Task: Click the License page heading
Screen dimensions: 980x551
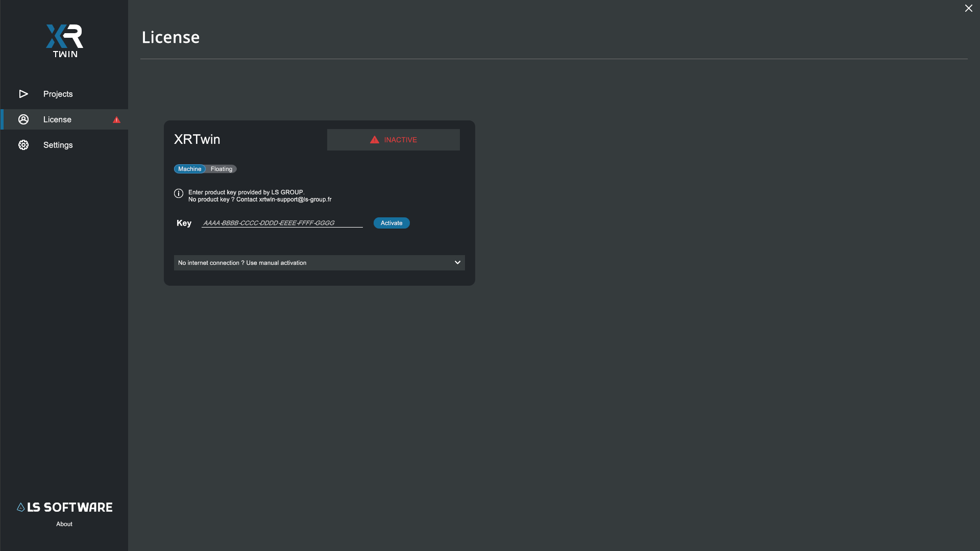Action: coord(170,37)
